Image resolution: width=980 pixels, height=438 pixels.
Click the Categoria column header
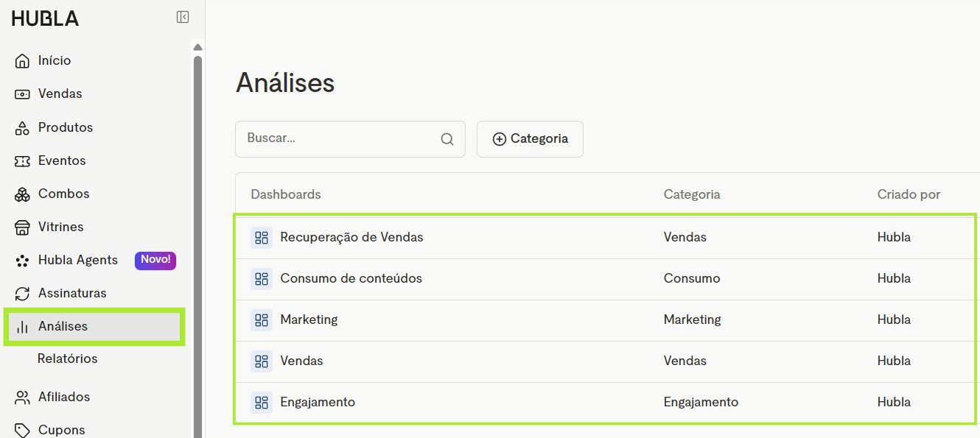coord(692,194)
